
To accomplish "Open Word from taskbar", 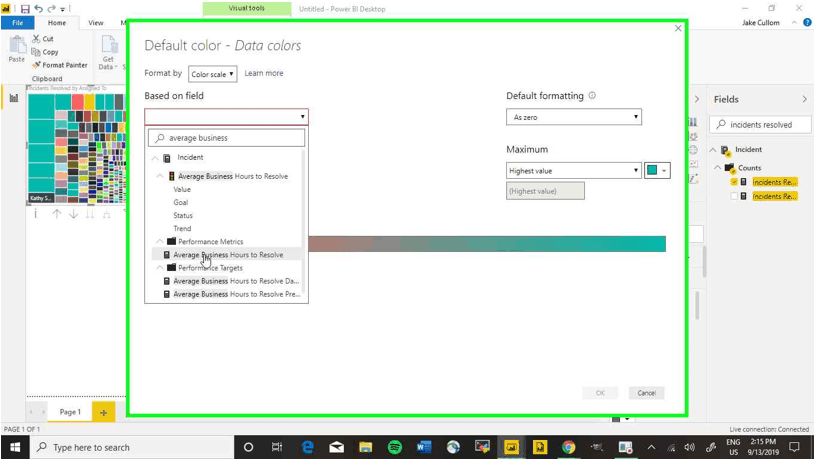I will (424, 447).
